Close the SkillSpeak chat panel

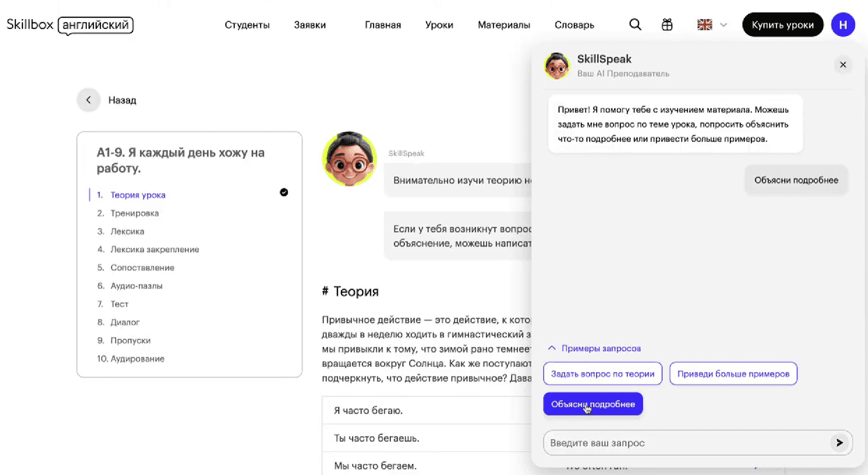pos(843,65)
